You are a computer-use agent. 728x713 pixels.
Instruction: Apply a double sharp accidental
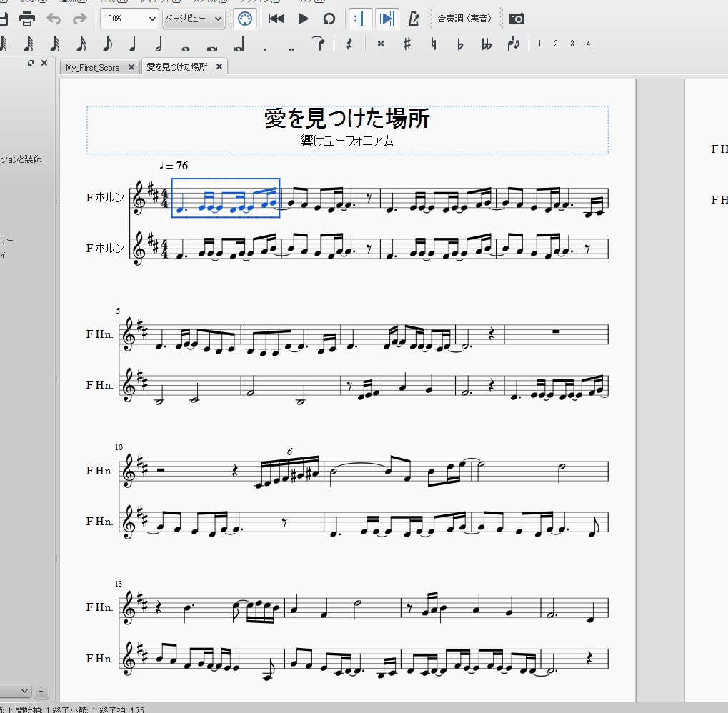(x=381, y=44)
